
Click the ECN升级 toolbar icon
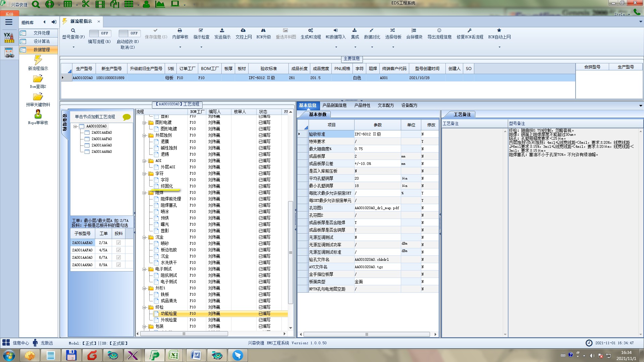[x=263, y=31]
